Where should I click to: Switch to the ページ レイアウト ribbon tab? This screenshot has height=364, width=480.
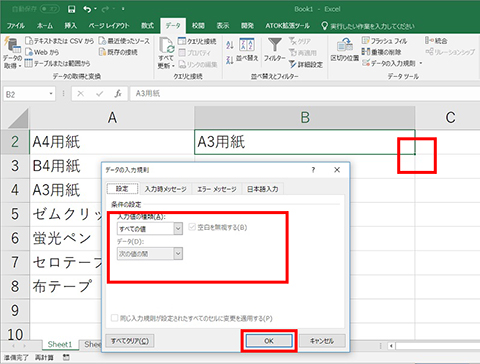[109, 26]
